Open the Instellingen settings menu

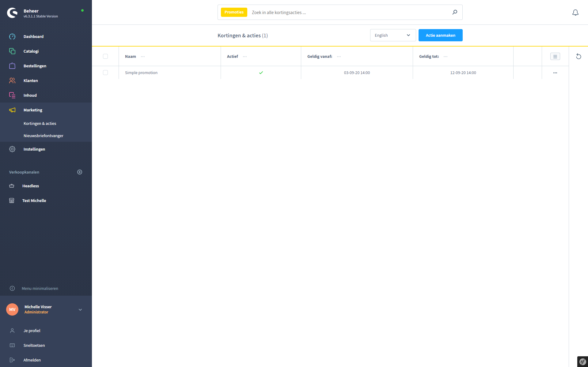pos(34,149)
